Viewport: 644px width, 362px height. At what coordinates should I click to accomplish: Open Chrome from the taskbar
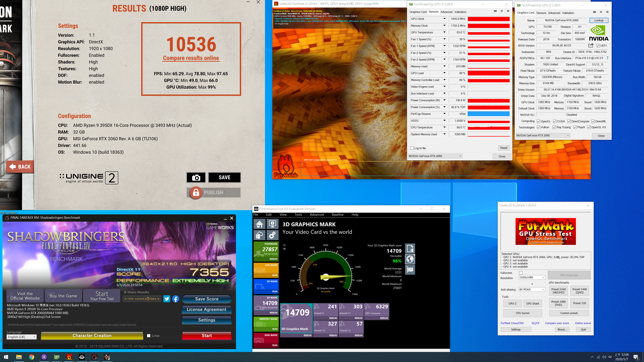coord(32,357)
